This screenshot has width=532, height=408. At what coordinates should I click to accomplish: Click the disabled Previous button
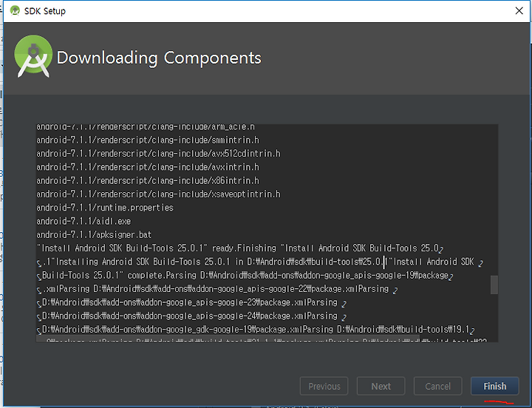[x=324, y=387]
